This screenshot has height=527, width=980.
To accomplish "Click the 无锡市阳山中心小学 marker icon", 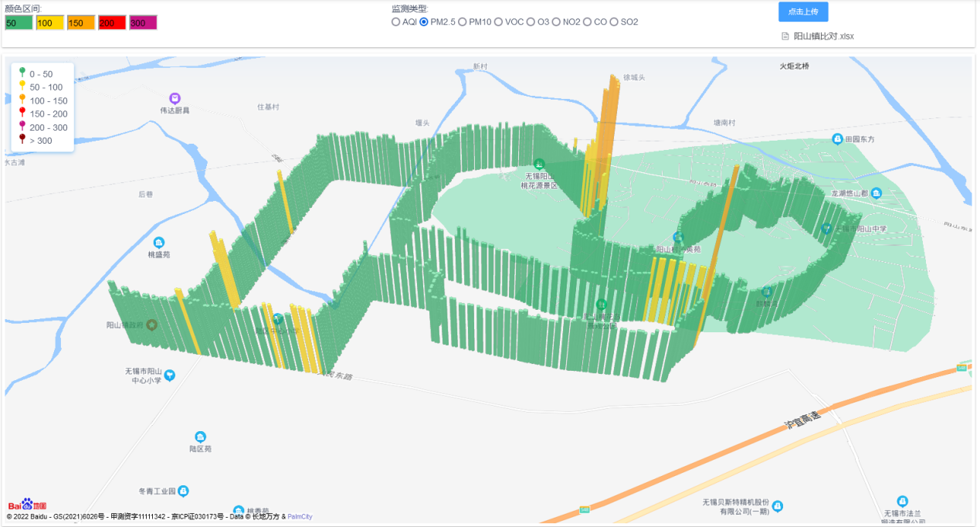I will coord(170,375).
